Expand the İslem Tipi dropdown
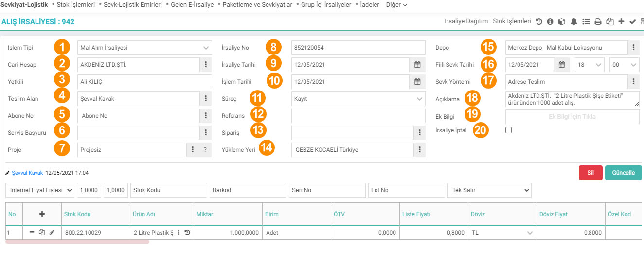This screenshot has height=254, width=644. (x=144, y=48)
